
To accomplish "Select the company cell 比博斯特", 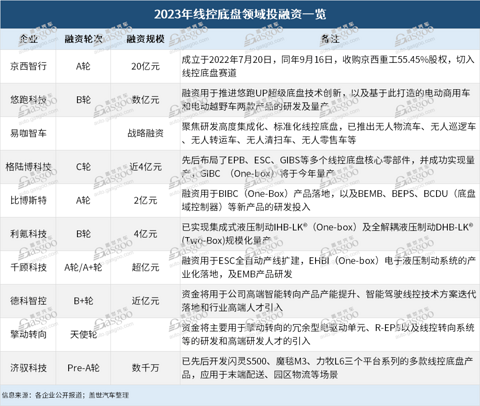I will point(28,200).
